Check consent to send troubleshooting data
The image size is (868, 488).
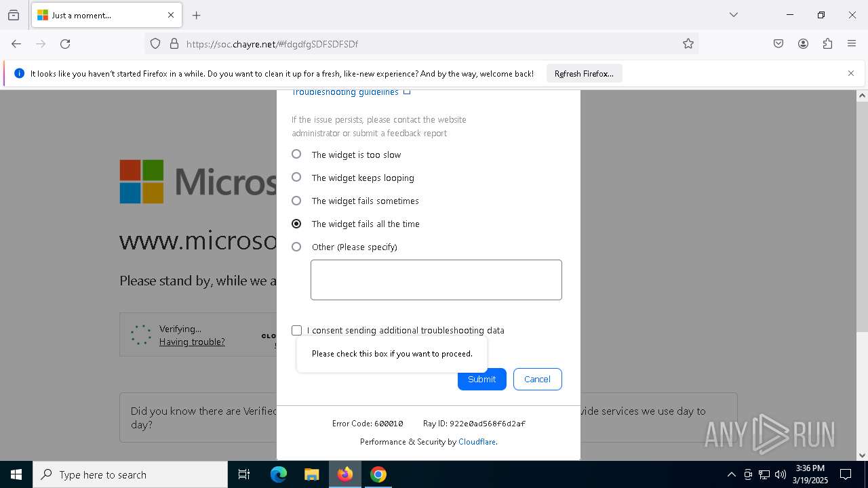296,330
